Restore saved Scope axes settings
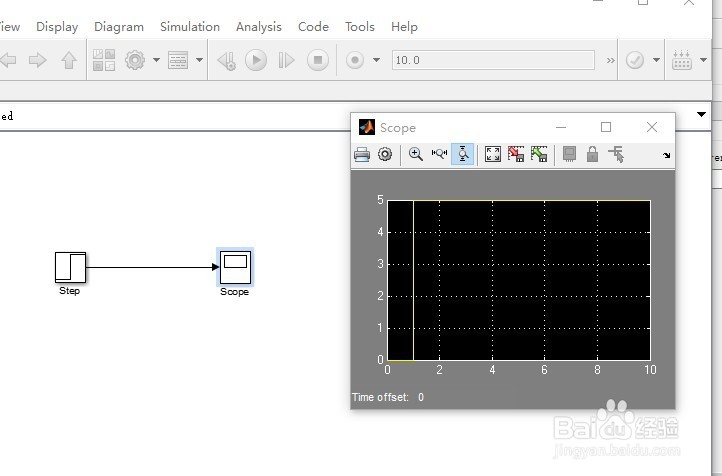The width and height of the screenshot is (722, 476). click(539, 154)
